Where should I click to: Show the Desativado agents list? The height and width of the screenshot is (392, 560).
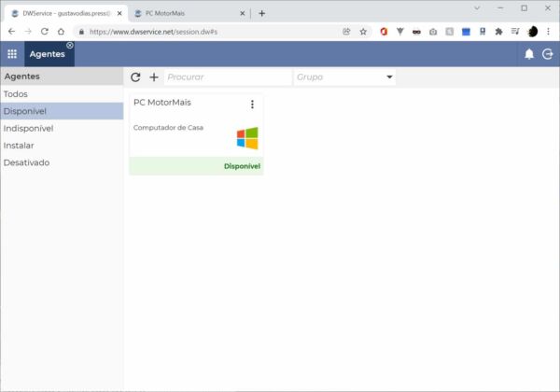[26, 162]
